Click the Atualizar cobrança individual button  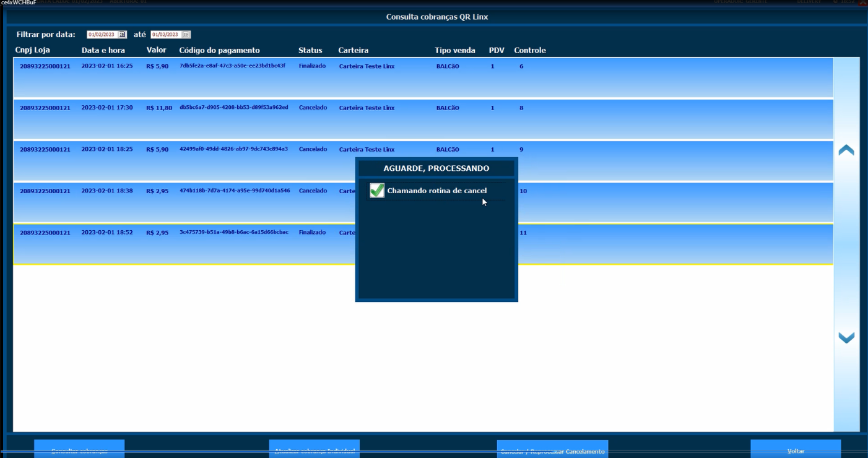[315, 449]
